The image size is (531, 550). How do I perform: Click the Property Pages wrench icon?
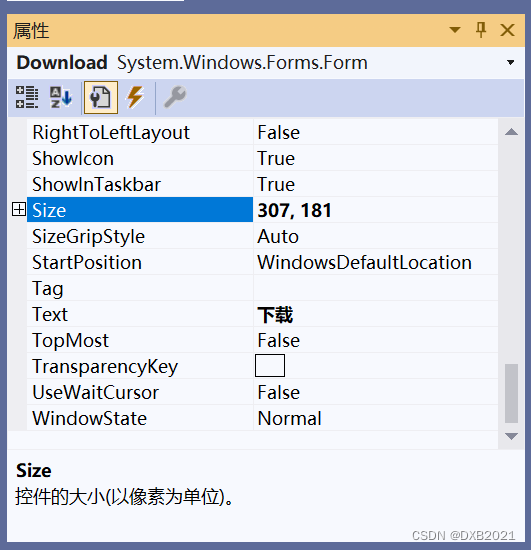[x=175, y=97]
